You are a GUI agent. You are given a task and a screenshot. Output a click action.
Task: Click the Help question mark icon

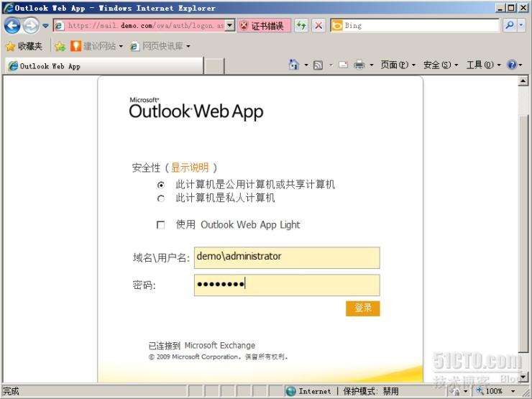(512, 65)
